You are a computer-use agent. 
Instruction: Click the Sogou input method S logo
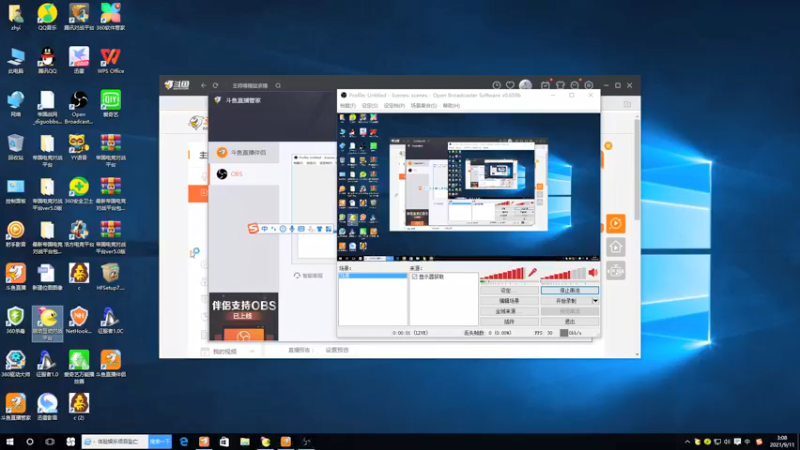[253, 229]
